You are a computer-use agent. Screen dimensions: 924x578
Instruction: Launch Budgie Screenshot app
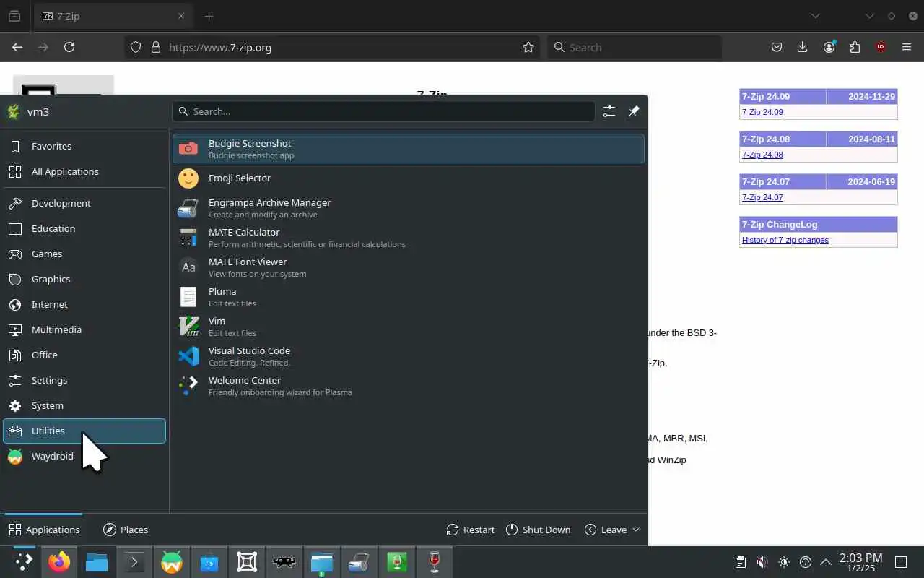click(408, 148)
